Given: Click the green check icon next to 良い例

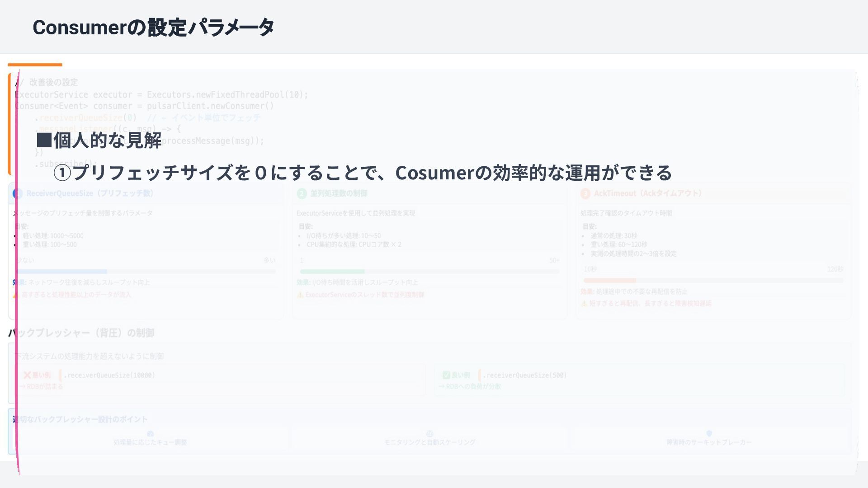Looking at the screenshot, I should tap(446, 375).
